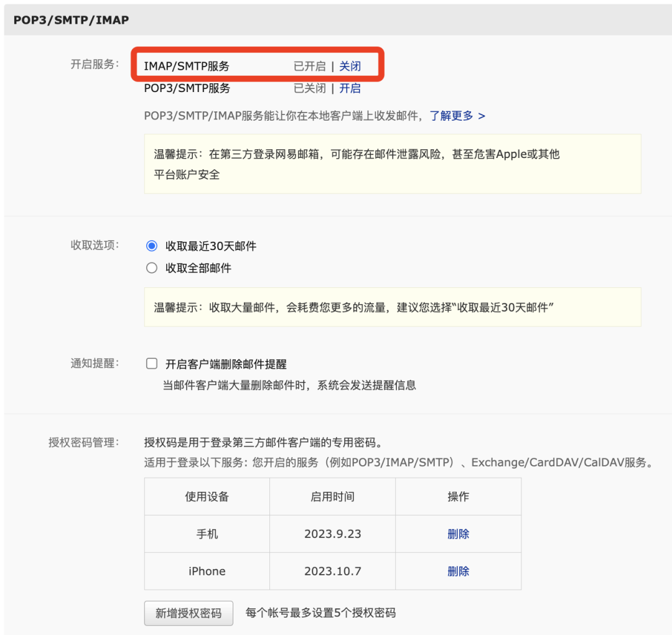672x635 pixels.
Task: Click the 每个帐号最多设置5个授权密码 note
Action: point(320,613)
